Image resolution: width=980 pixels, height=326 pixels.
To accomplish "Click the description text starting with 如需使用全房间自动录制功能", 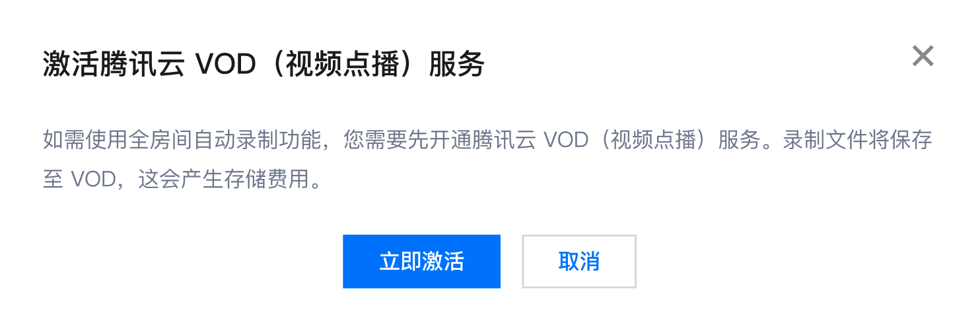I will coord(488,140).
